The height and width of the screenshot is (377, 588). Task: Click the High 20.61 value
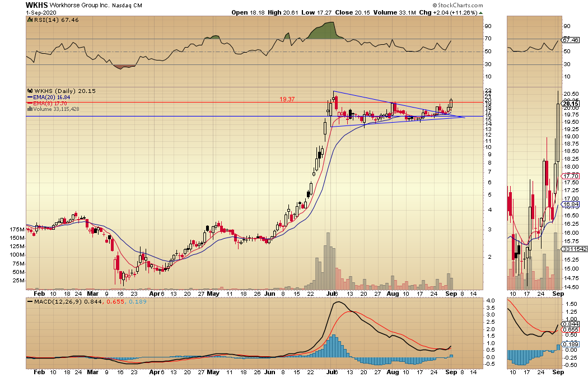point(283,12)
